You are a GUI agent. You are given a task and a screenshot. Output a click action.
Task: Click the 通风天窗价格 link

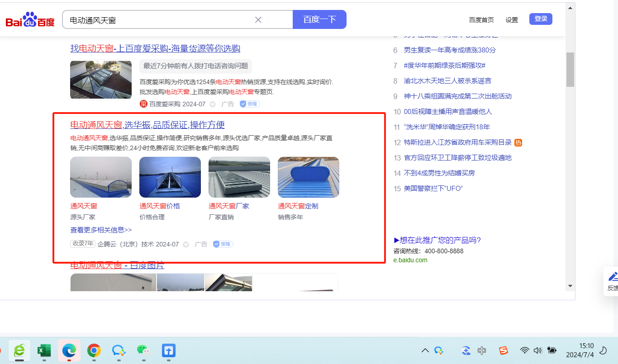click(x=160, y=206)
